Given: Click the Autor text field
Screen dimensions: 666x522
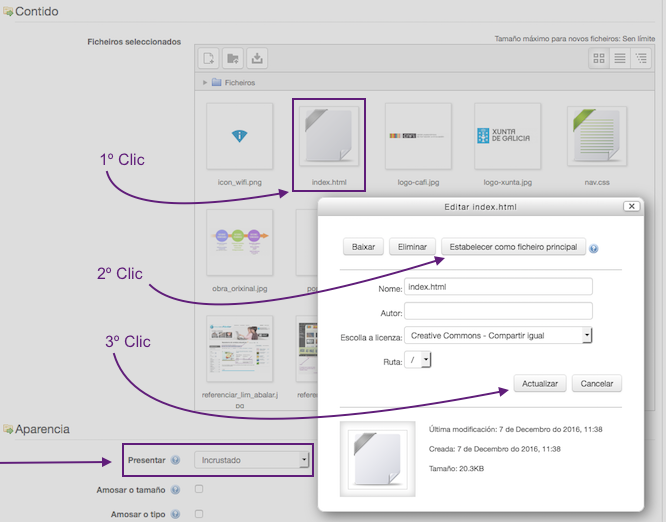Looking at the screenshot, I should pyautogui.click(x=499, y=311).
